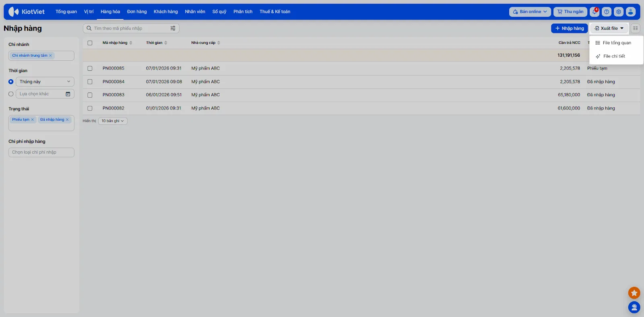The width and height of the screenshot is (644, 317).
Task: Open the user account avatar
Action: coord(631,12)
